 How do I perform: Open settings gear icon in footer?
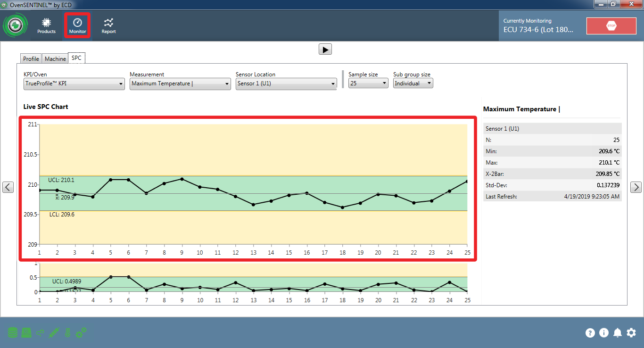(631, 333)
